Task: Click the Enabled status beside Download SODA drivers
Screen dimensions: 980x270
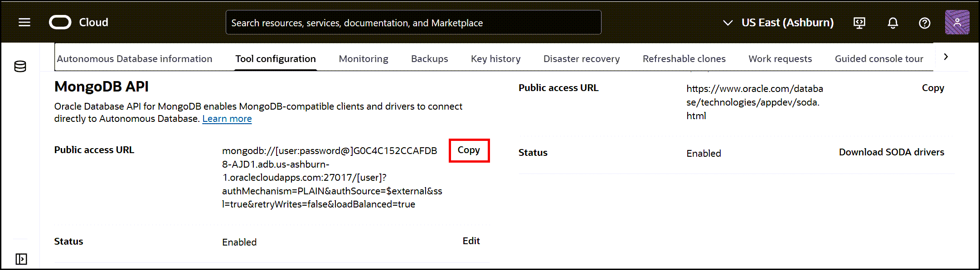Action: [x=703, y=154]
